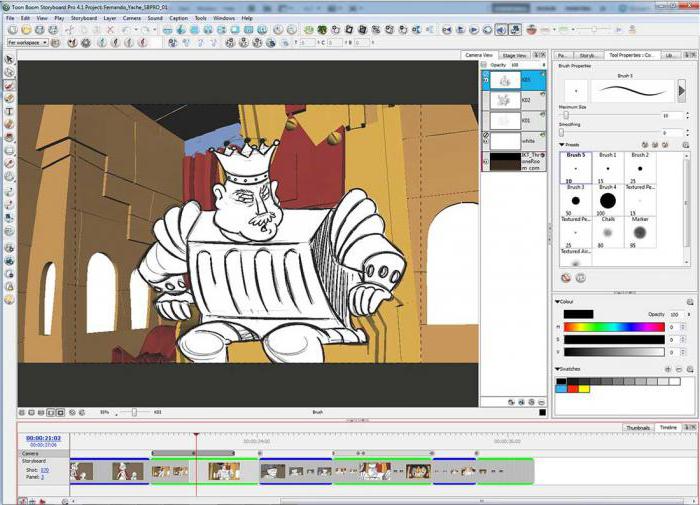The height and width of the screenshot is (505, 700).
Task: Select the arrow Select tool in left toolbar
Action: coord(9,59)
